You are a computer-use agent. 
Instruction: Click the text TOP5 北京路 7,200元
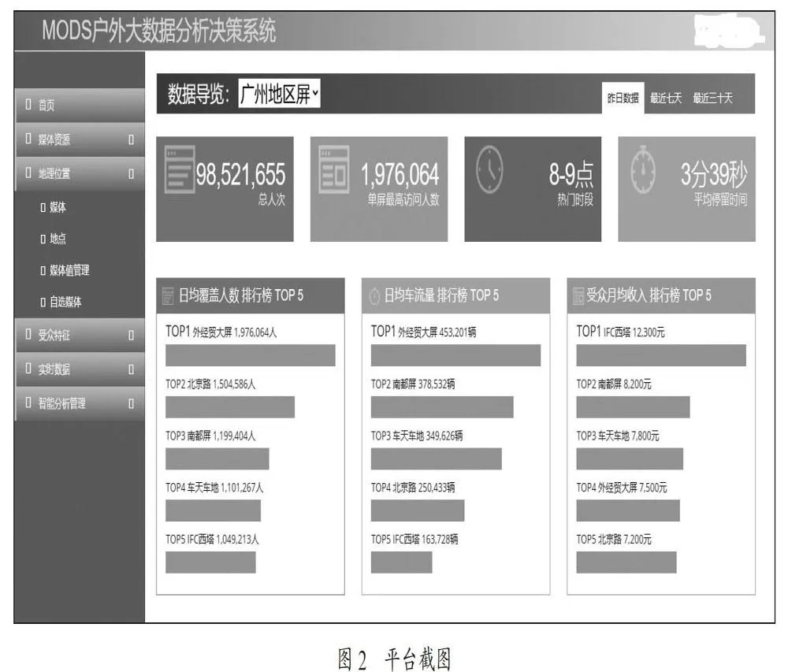614,539
